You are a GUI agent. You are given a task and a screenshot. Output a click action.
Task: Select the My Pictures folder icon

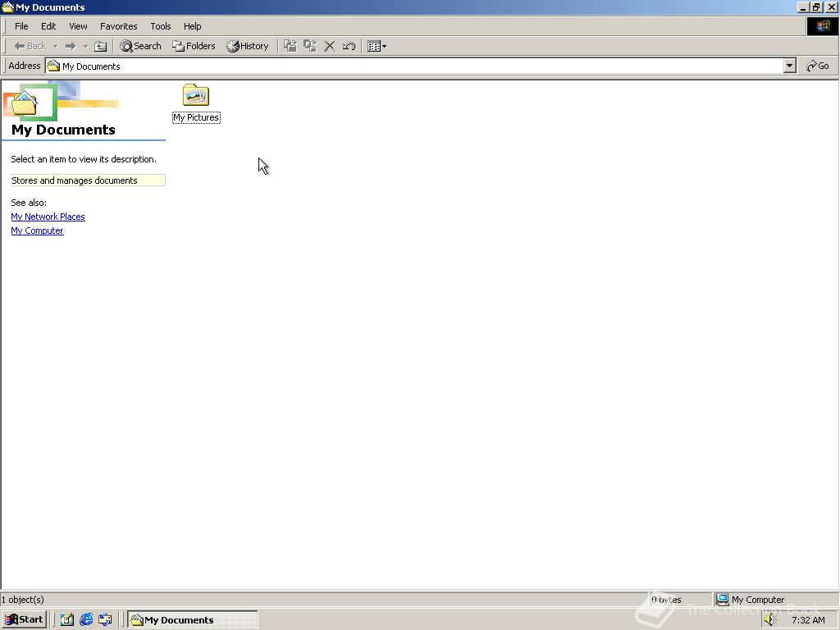[195, 95]
